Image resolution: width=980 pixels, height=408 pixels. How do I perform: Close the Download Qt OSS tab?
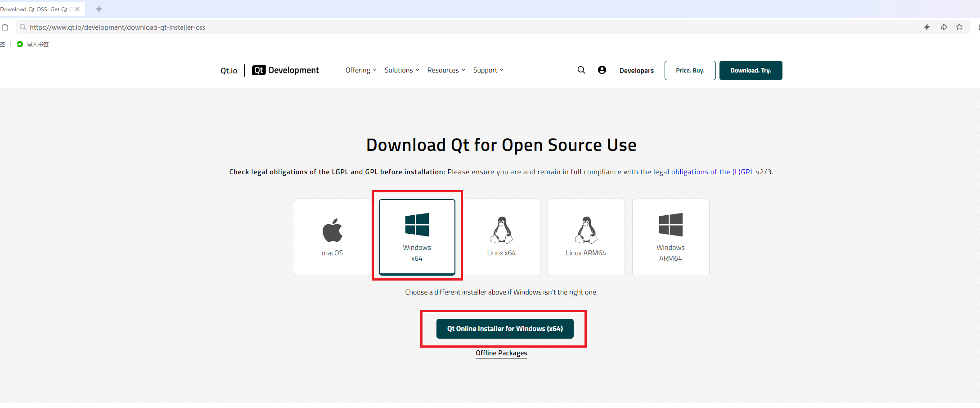77,9
